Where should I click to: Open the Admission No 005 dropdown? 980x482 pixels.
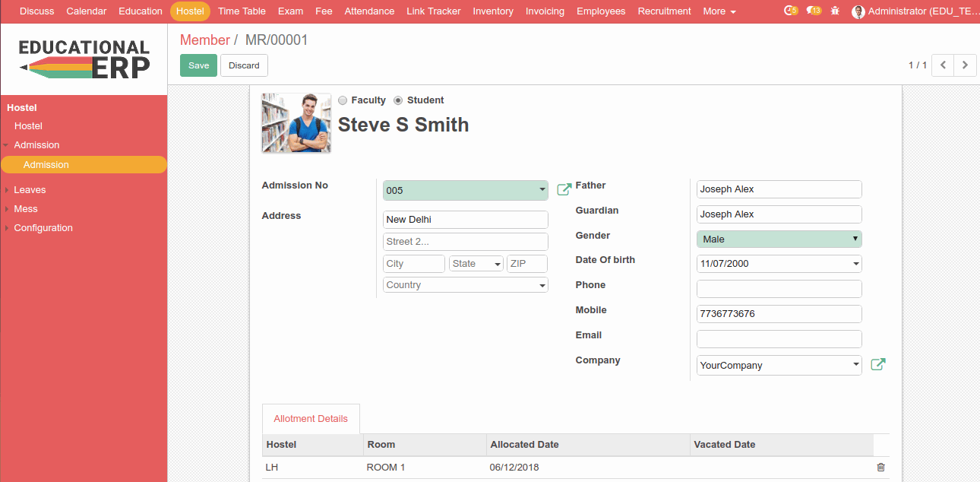tap(466, 190)
